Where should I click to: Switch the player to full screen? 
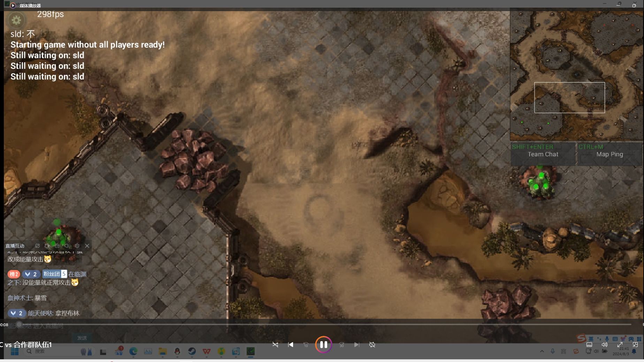pyautogui.click(x=620, y=345)
